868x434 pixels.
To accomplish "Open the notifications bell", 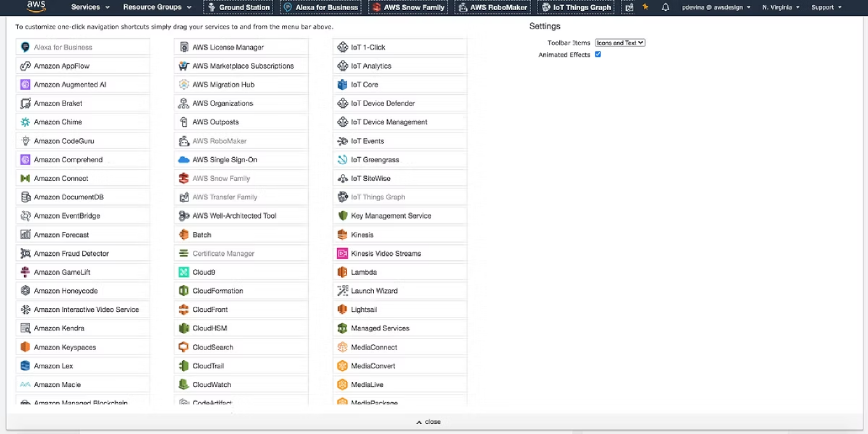I will pos(665,7).
